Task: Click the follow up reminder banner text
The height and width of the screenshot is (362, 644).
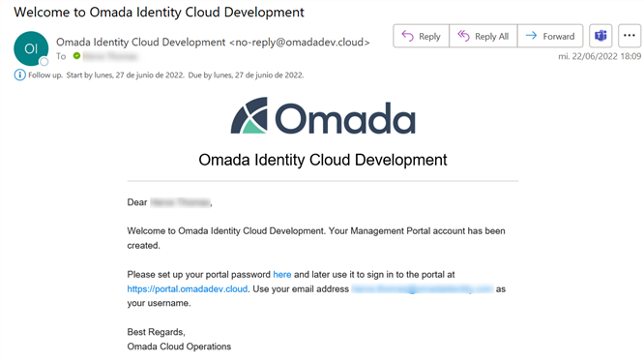Action: click(166, 75)
